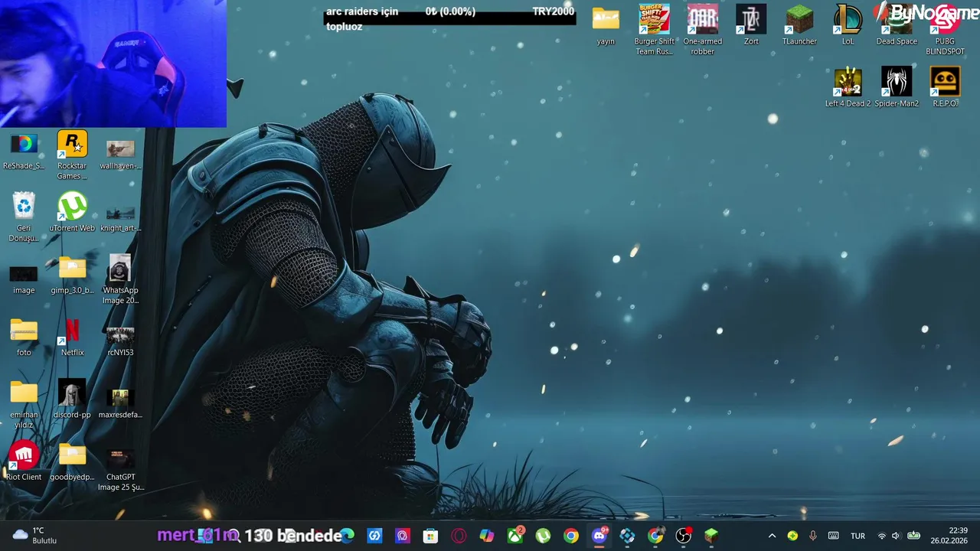Open the weather widget showing 1°C Bulutlu
The height and width of the screenshot is (551, 980).
[36, 536]
